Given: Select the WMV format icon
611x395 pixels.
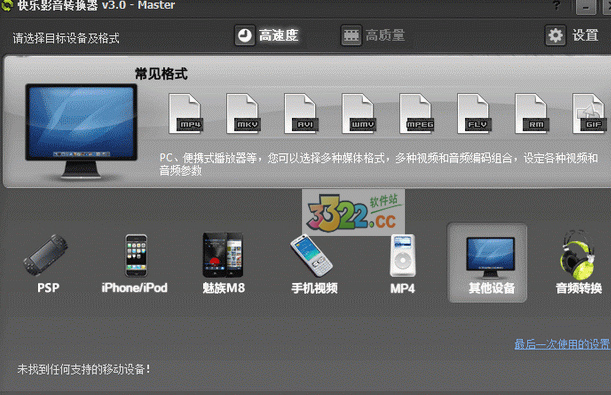Looking at the screenshot, I should pos(358,114).
